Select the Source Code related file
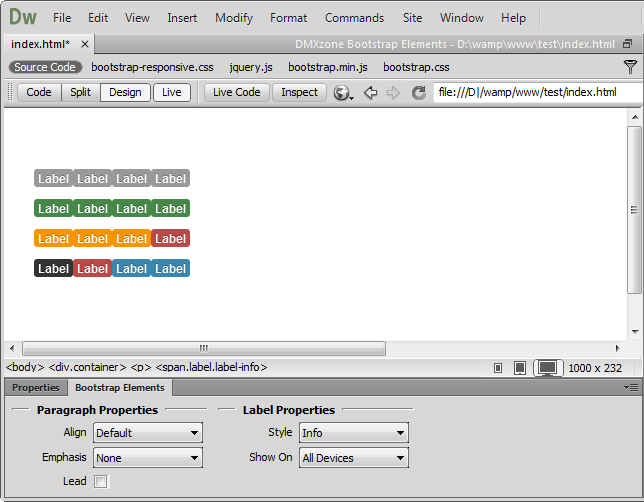 pyautogui.click(x=45, y=67)
